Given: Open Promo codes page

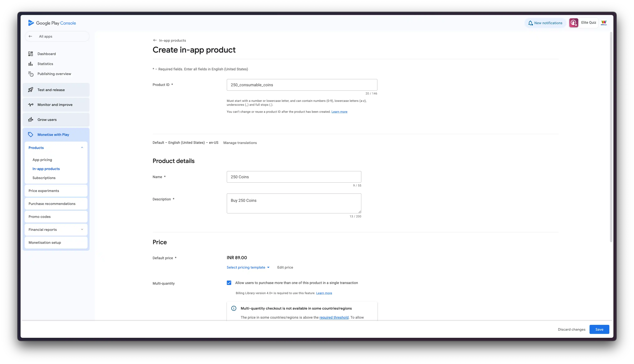Looking at the screenshot, I should [56, 217].
